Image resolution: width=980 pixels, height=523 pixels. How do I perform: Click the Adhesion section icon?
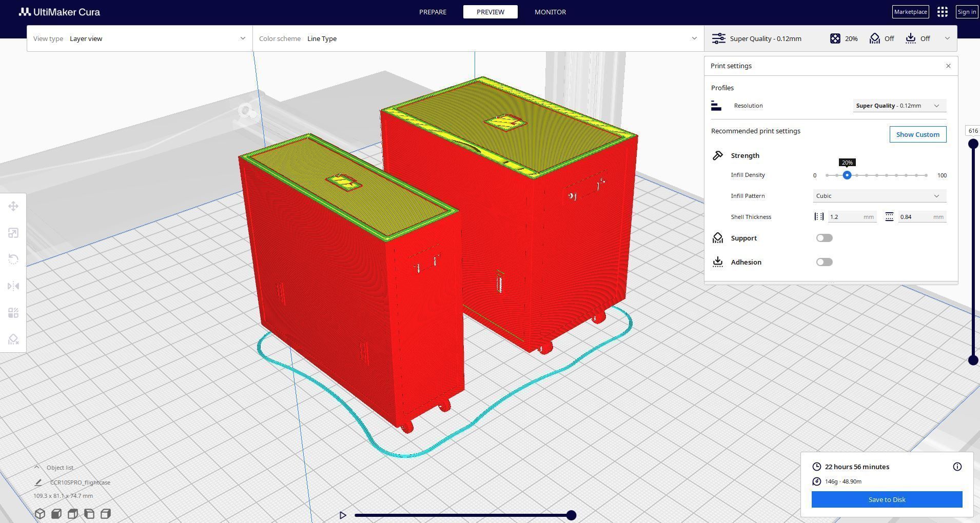718,262
